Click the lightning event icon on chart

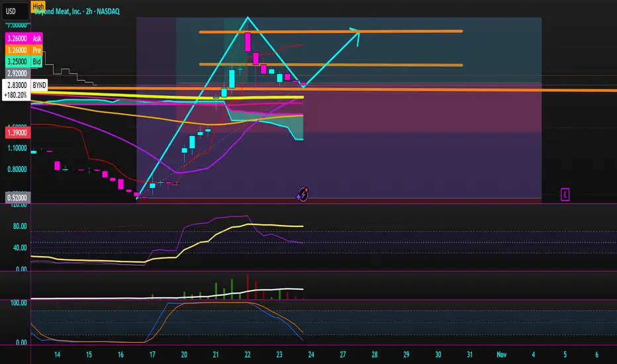tap(303, 195)
